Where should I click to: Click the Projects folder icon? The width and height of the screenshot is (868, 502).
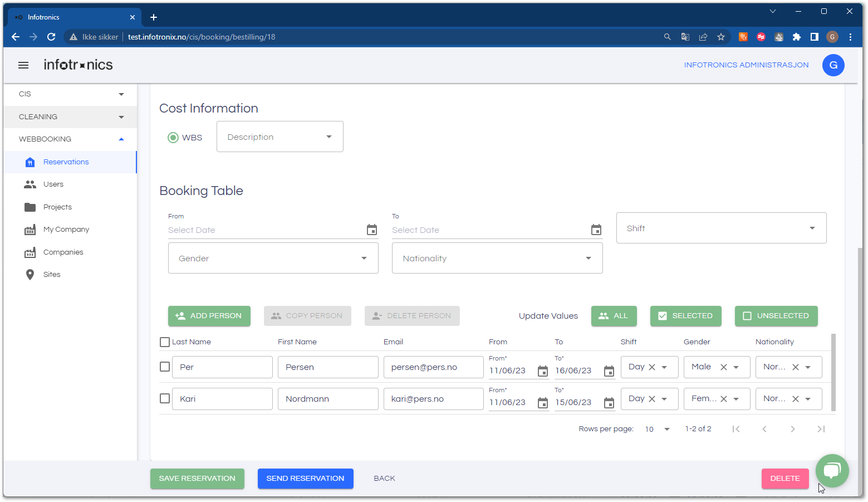pos(30,207)
